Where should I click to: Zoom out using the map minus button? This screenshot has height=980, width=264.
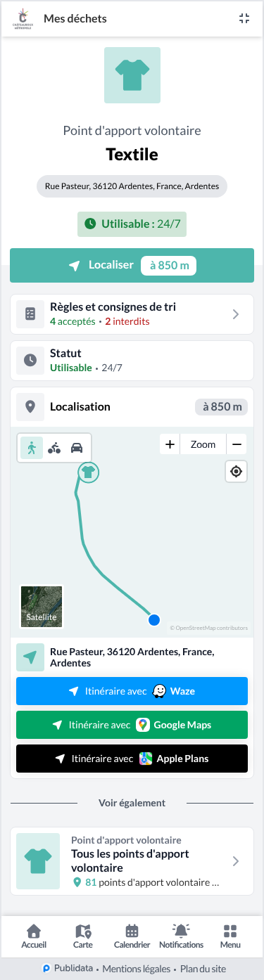coord(237,444)
